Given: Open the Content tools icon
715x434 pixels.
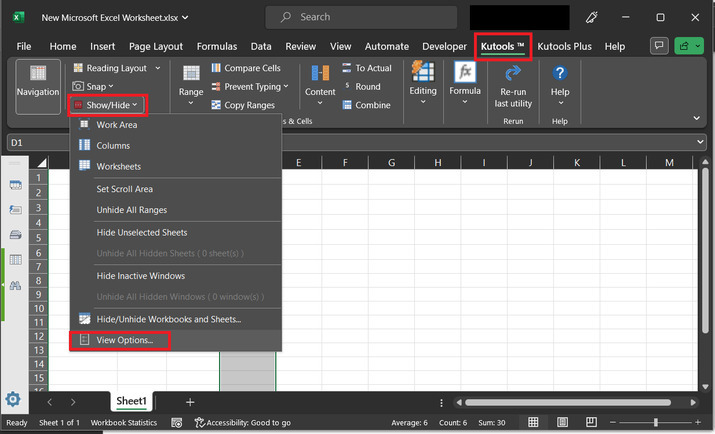Looking at the screenshot, I should coord(320,73).
